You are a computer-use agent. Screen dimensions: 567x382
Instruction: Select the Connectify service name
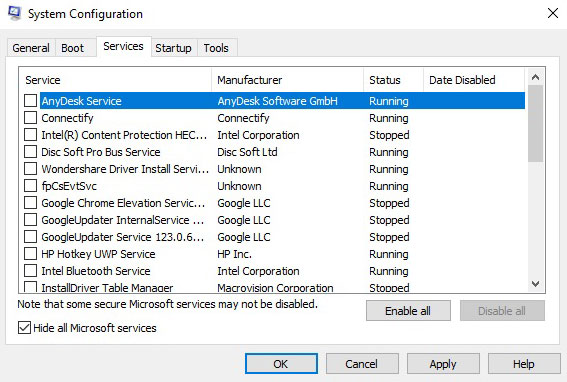click(x=67, y=118)
